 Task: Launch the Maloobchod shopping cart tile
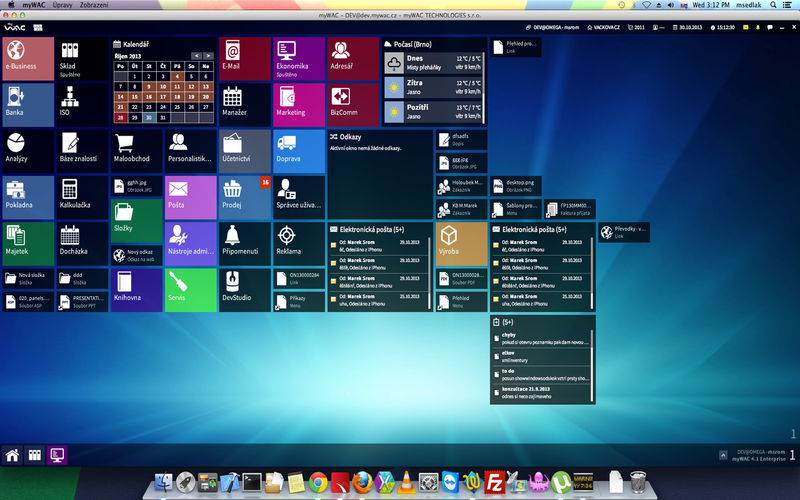point(137,152)
